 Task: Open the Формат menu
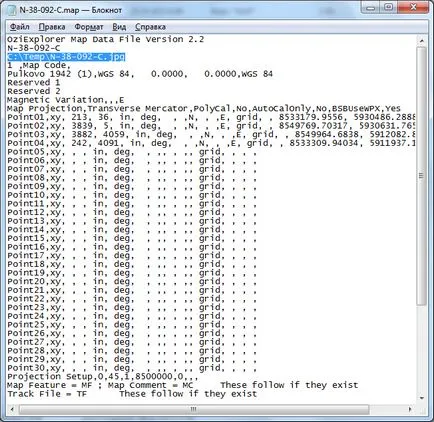pos(89,27)
